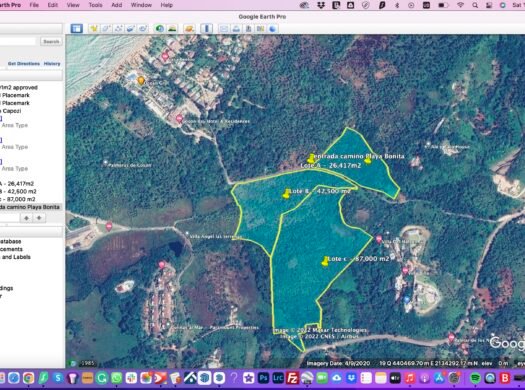Select the Ruler tool

(x=207, y=28)
